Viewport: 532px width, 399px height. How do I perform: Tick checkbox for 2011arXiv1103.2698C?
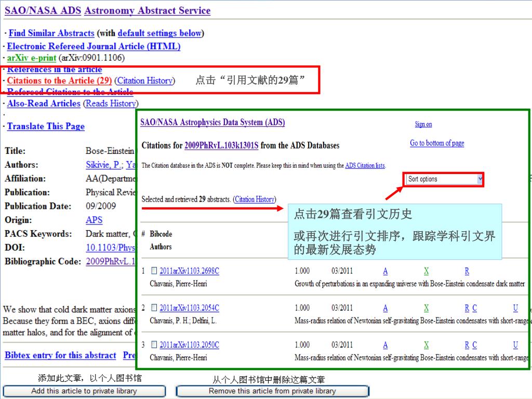[x=154, y=270]
